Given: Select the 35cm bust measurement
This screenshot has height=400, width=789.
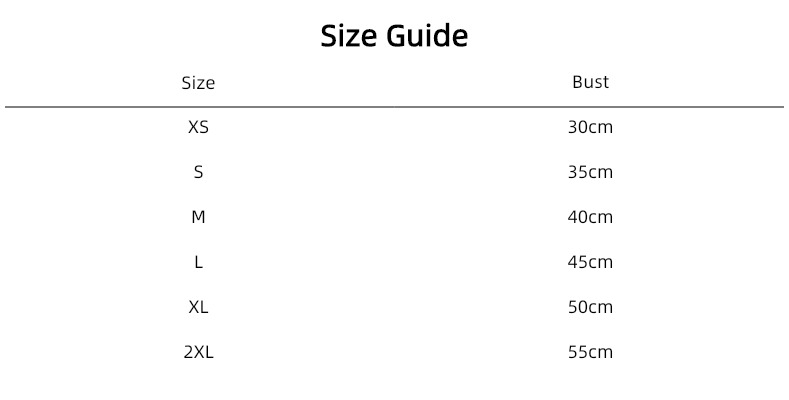Looking at the screenshot, I should pos(590,173).
